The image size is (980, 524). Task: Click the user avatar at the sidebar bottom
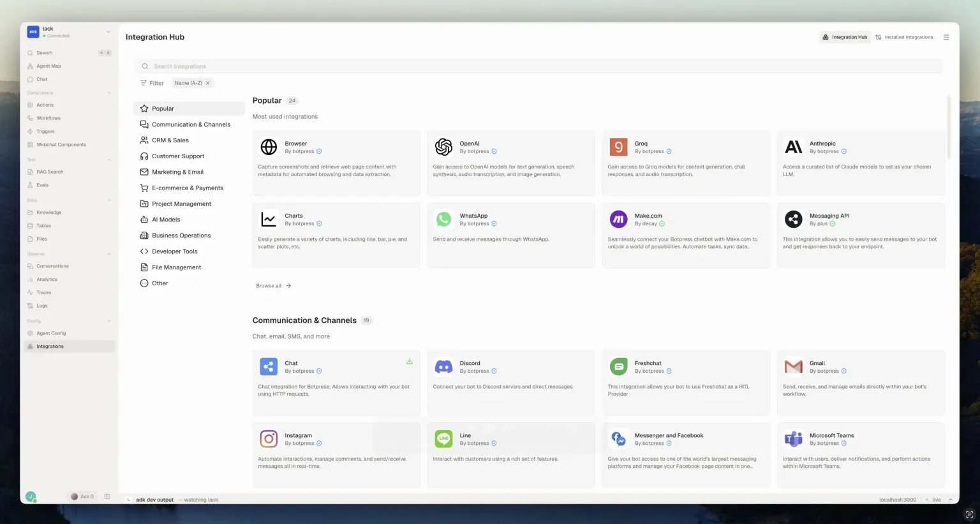31,497
